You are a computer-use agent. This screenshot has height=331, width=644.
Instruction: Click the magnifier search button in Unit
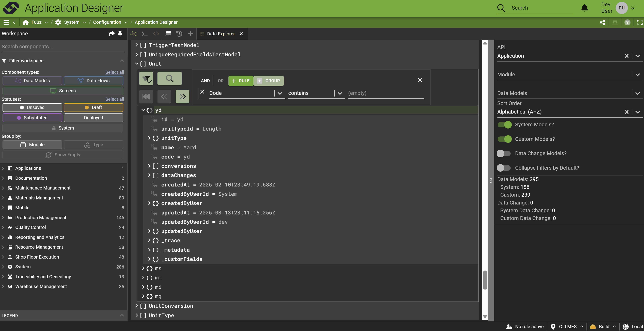pos(169,79)
